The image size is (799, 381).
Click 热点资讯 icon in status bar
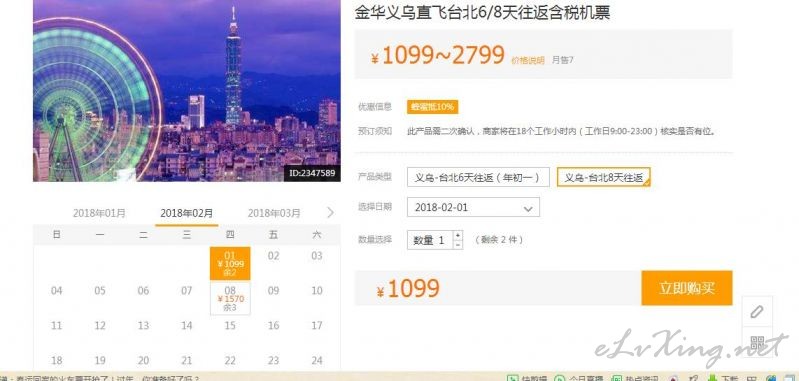pos(618,378)
